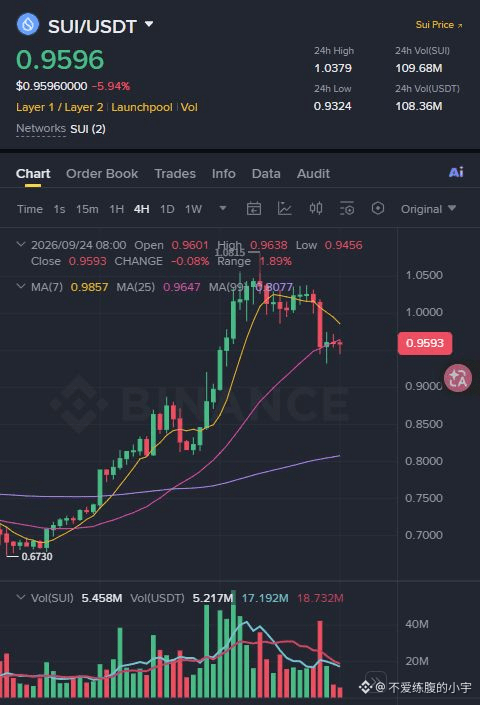The image size is (480, 705).
Task: Click the SUI coin logo
Action: [x=28, y=24]
